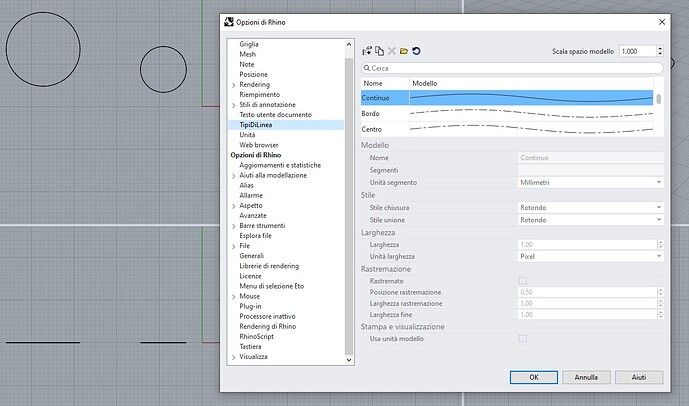The image size is (689, 406).
Task: Select Unità in the options tree
Action: (247, 135)
